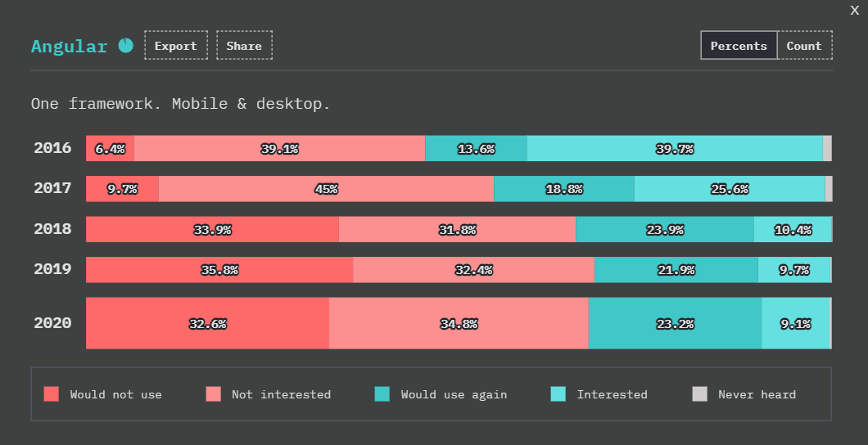
Task: Close the modal with the X
Action: [x=854, y=11]
